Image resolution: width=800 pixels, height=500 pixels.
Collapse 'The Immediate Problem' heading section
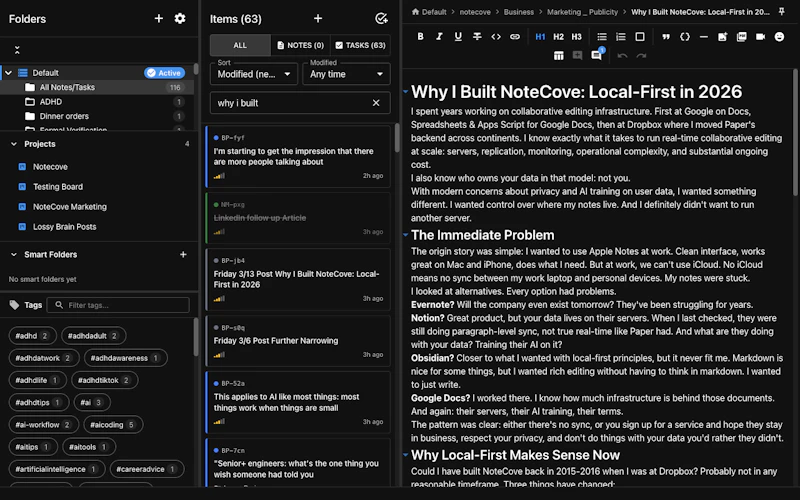[406, 235]
